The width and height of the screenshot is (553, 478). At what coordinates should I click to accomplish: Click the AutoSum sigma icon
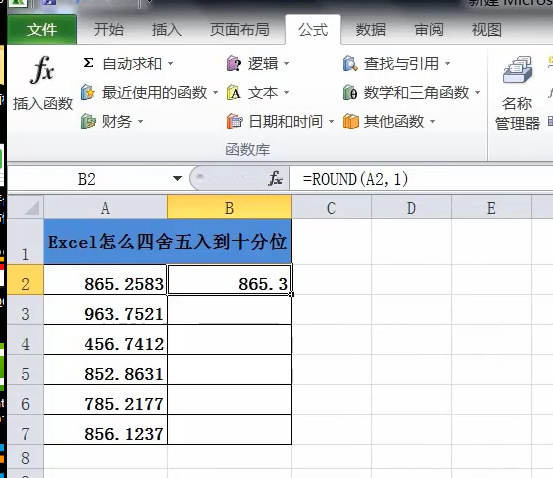pos(88,63)
